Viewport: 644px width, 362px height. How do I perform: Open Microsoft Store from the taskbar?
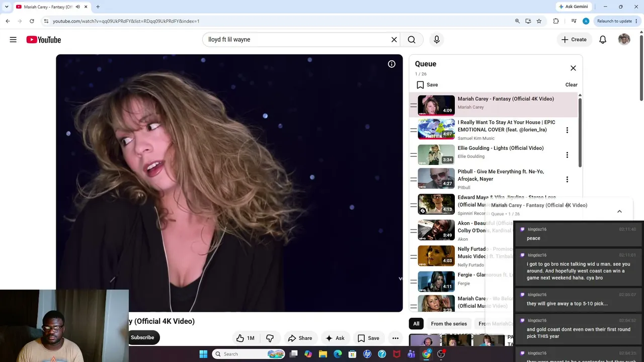coord(352,354)
